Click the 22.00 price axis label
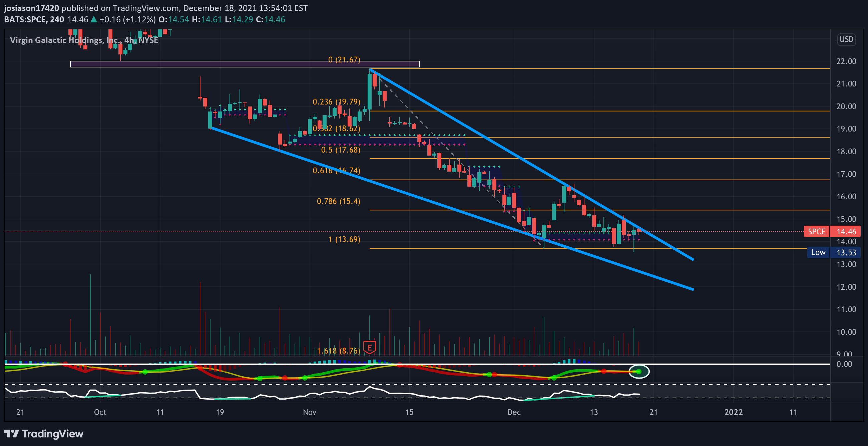 coord(846,61)
